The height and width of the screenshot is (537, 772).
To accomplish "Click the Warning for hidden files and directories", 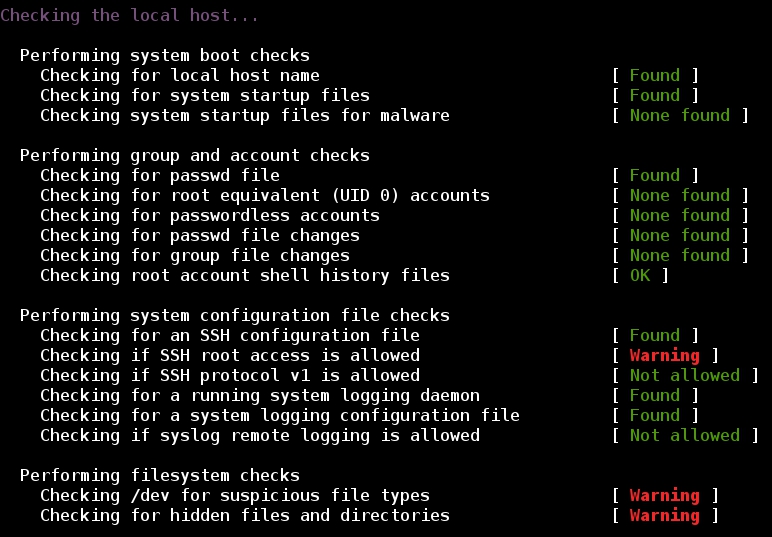I will [664, 515].
